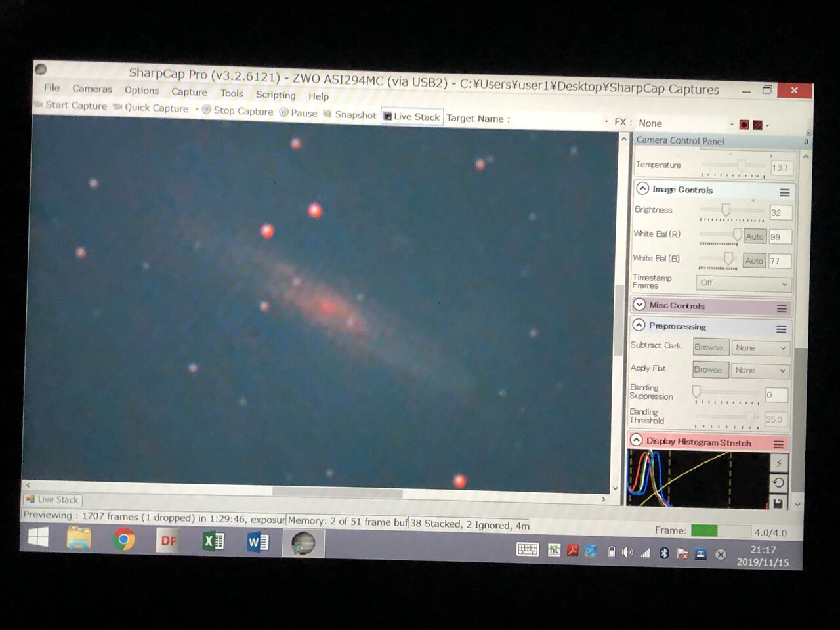Adjust the White Bal (B) slider
Screen dimensions: 840x630
click(x=719, y=259)
